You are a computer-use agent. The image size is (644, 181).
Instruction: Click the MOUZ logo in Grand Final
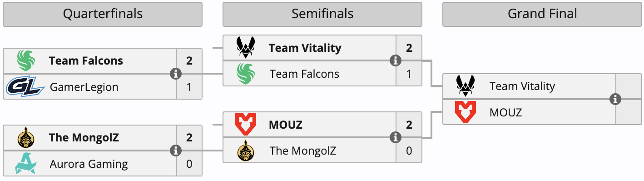click(x=465, y=112)
